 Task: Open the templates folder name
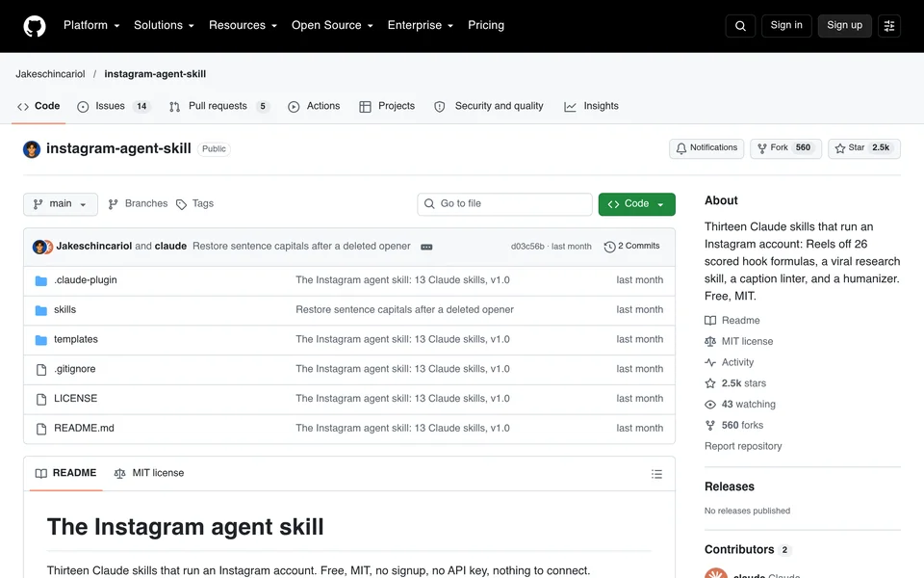75,340
